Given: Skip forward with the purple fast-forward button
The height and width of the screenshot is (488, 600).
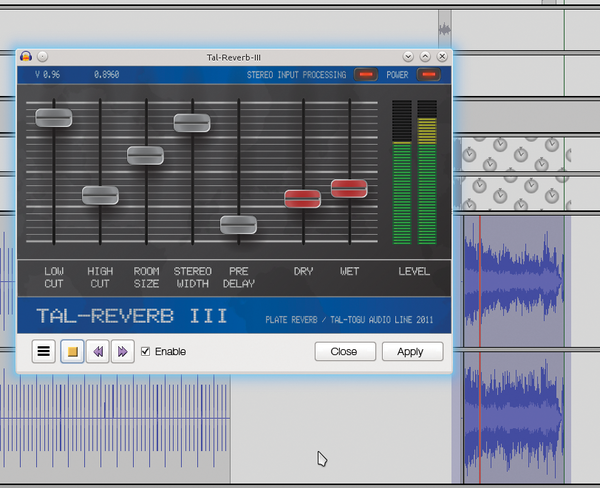Looking at the screenshot, I should pyautogui.click(x=122, y=351).
